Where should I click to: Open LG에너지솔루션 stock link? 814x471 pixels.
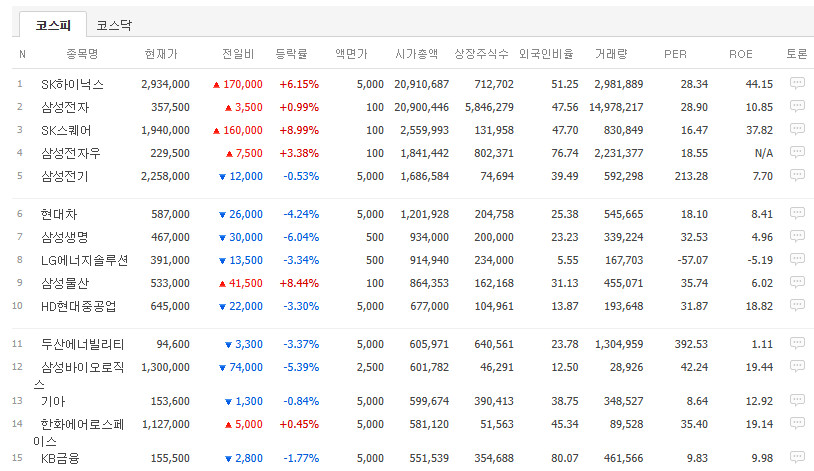(x=85, y=260)
